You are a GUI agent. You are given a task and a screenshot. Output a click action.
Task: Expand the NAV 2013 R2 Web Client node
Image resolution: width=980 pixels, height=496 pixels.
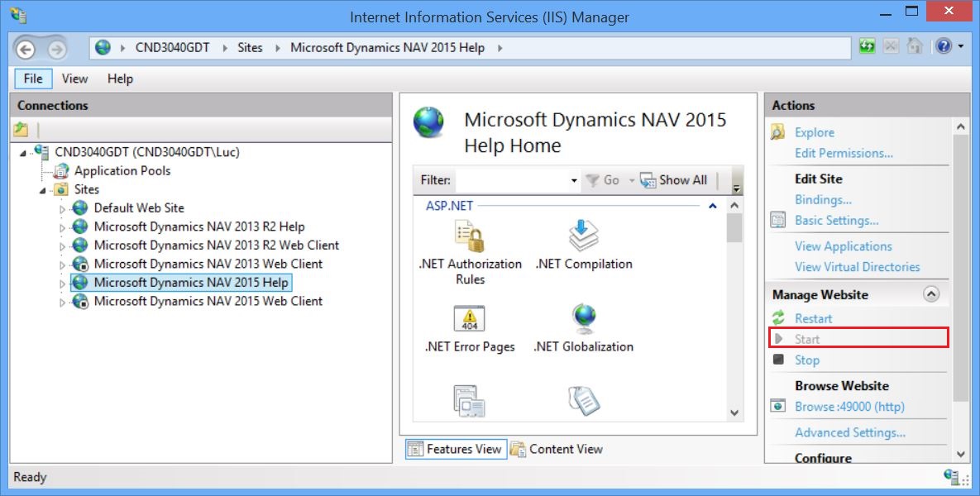click(x=62, y=246)
